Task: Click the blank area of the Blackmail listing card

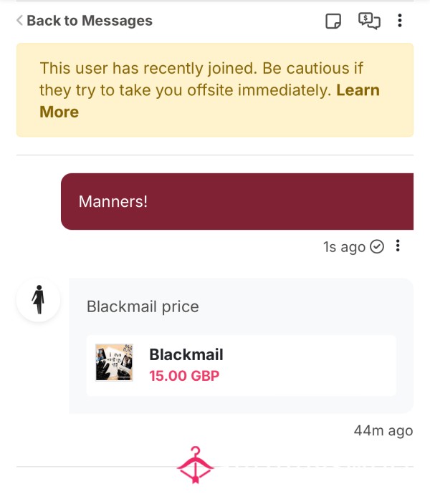Action: pos(309,366)
